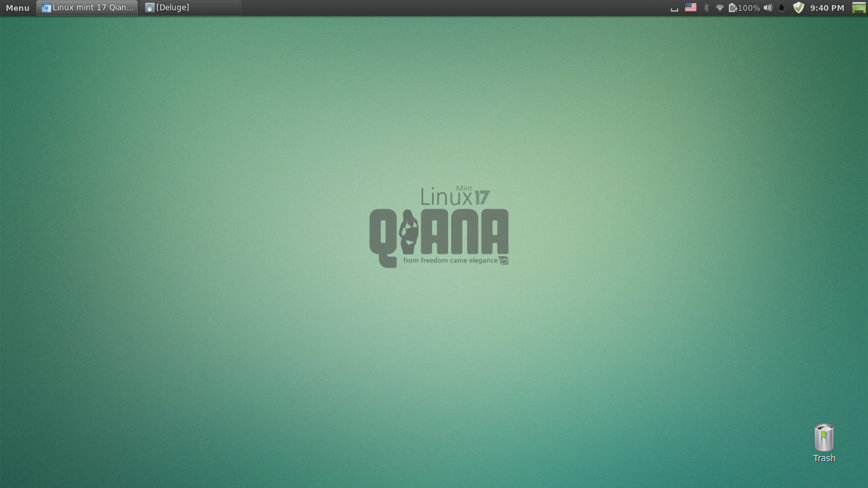Switch to the Linux mint 17 Qiana window
The height and width of the screenshot is (488, 868).
pyautogui.click(x=88, y=8)
